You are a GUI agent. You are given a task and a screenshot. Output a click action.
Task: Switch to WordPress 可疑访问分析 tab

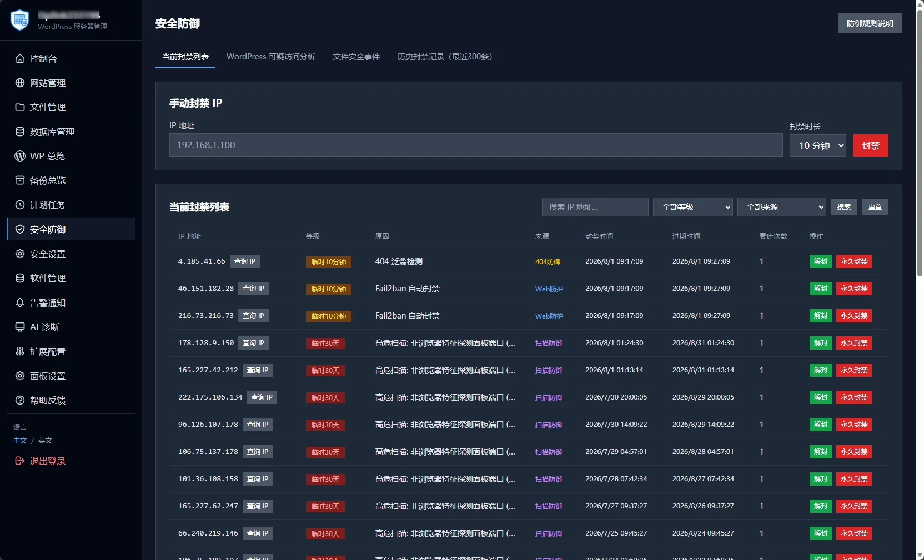[271, 57]
